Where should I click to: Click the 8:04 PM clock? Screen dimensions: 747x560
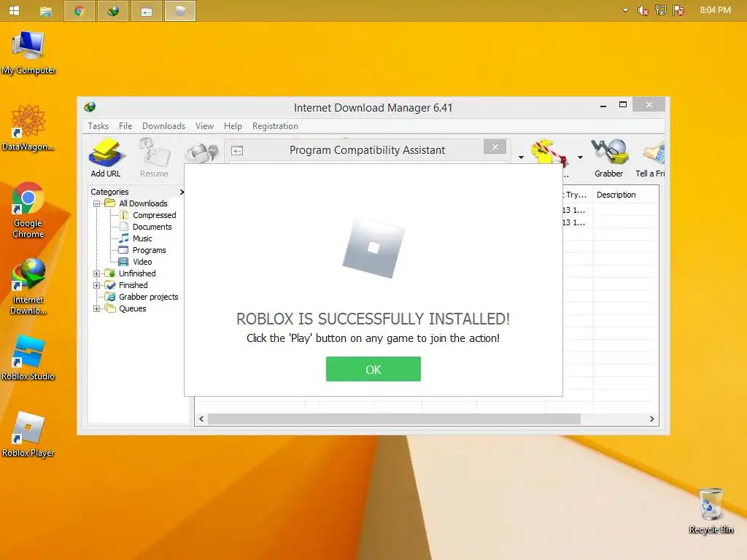(x=715, y=10)
